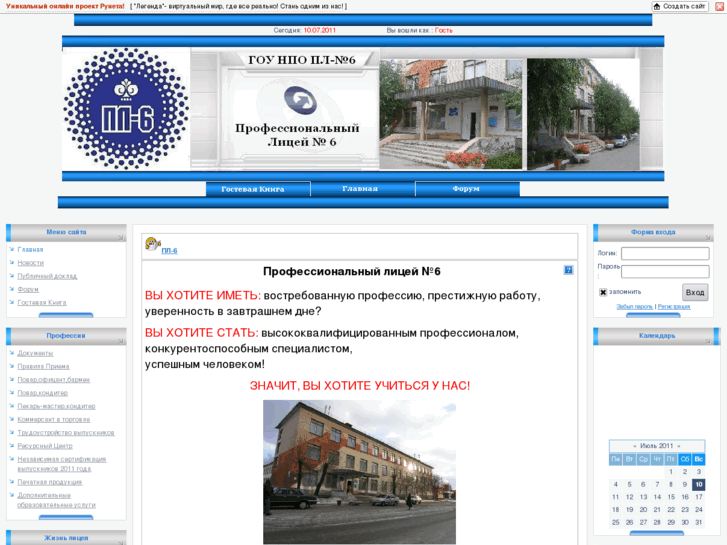Collapse the Меню сайта block arrow

pyautogui.click(x=121, y=237)
